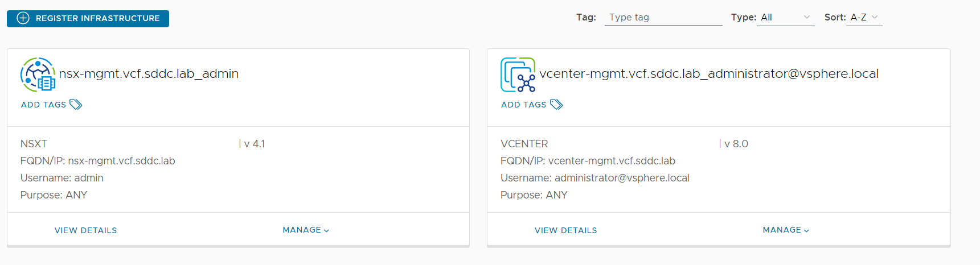This screenshot has width=980, height=265.
Task: Focus the Type tag input field
Action: [x=663, y=18]
